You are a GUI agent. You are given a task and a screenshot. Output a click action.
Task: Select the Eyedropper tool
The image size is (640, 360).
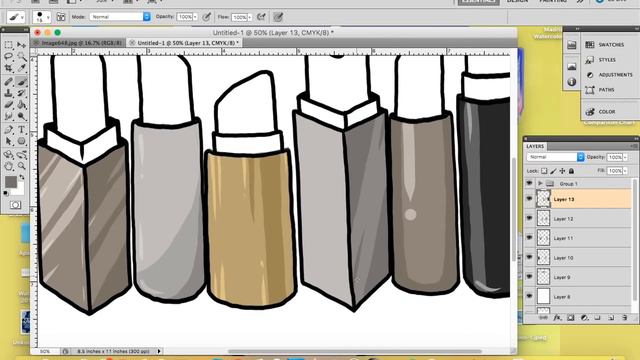(x=22, y=68)
